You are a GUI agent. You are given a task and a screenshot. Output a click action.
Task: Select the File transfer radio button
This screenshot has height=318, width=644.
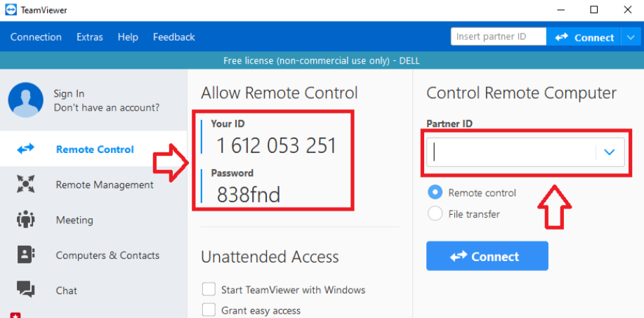click(x=435, y=214)
